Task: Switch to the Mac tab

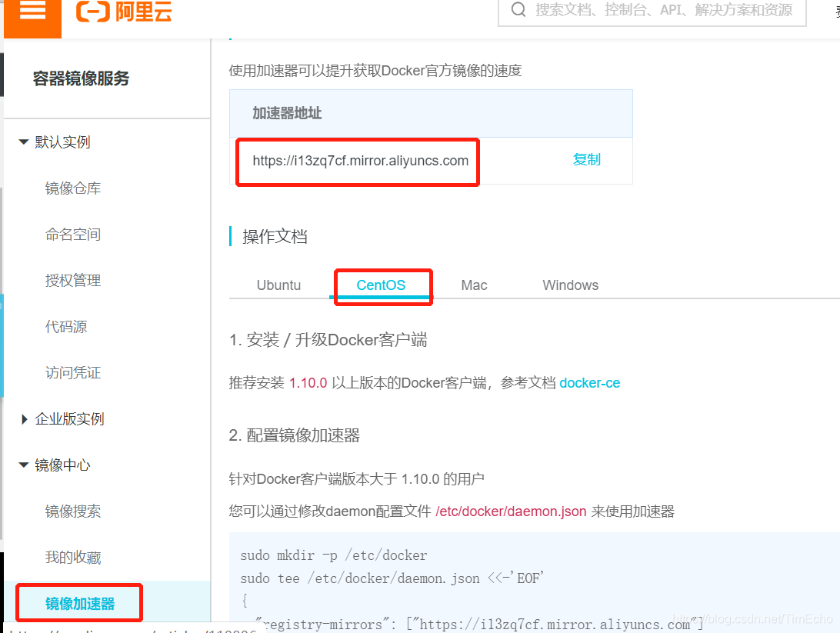Action: pyautogui.click(x=474, y=285)
